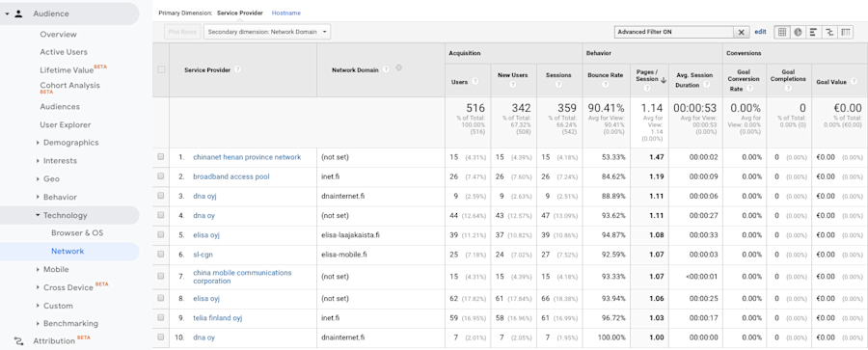Screen dimensions: 868x350
Task: Switch primary dimension to Hostname
Action: pyautogui.click(x=286, y=13)
